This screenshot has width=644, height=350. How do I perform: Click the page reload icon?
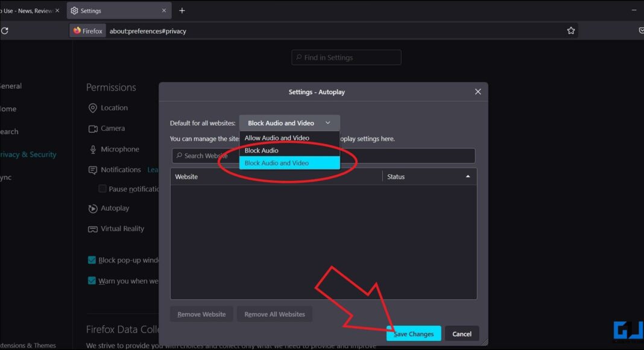[5, 31]
